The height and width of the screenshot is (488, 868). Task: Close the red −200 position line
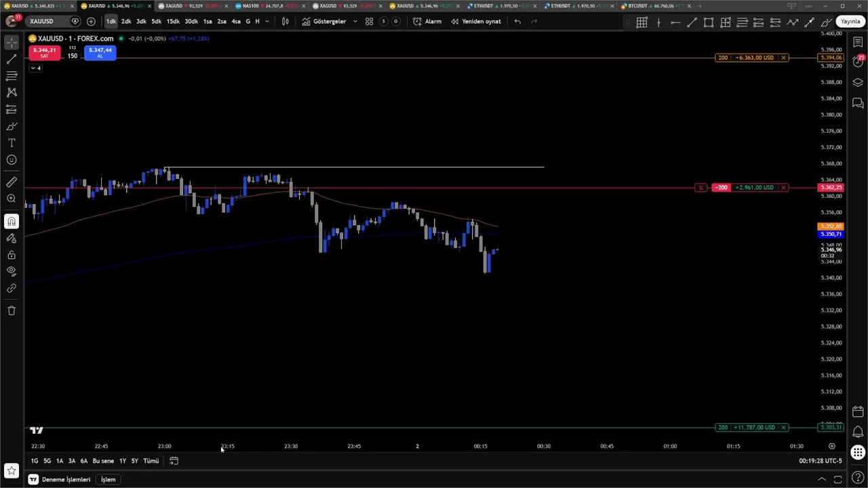pyautogui.click(x=783, y=187)
